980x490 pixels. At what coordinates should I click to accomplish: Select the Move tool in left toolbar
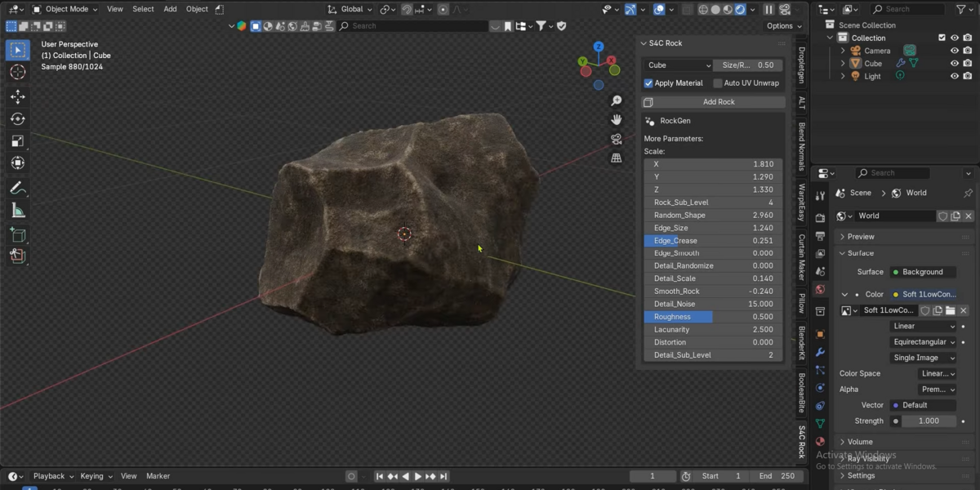pos(17,96)
